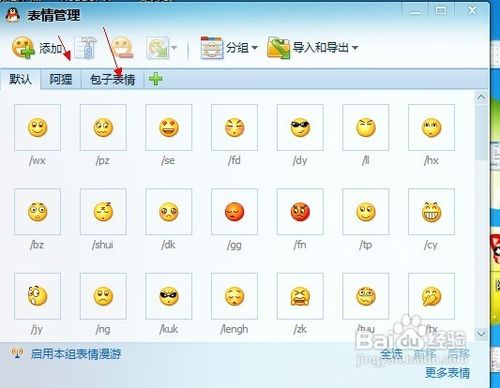Click the modify emoticon tool icon
The width and height of the screenshot is (500, 388).
(x=85, y=48)
